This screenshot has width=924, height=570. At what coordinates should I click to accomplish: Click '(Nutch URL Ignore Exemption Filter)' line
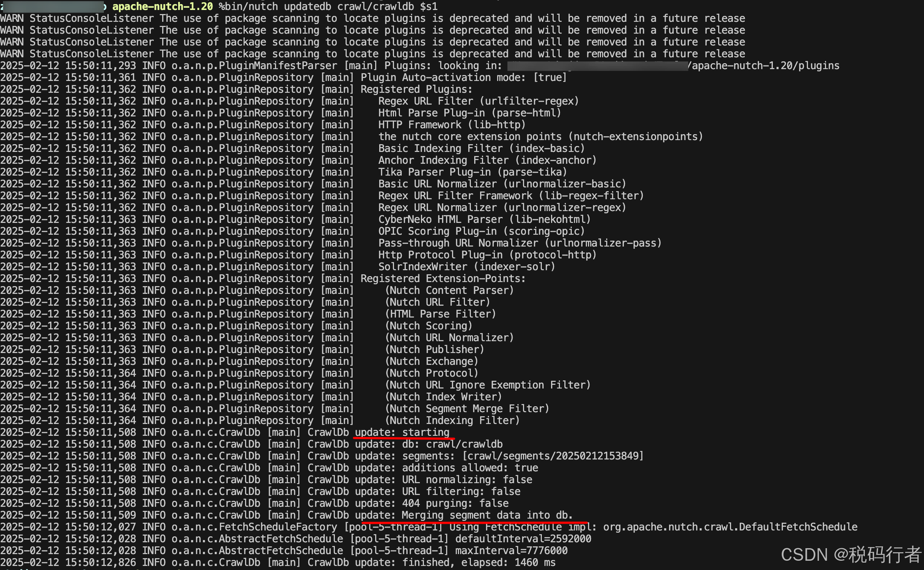click(488, 385)
